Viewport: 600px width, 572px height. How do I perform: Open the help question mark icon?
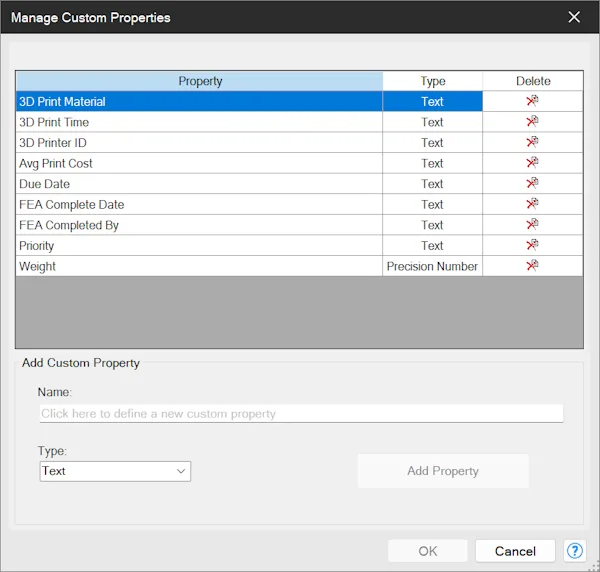[x=574, y=551]
